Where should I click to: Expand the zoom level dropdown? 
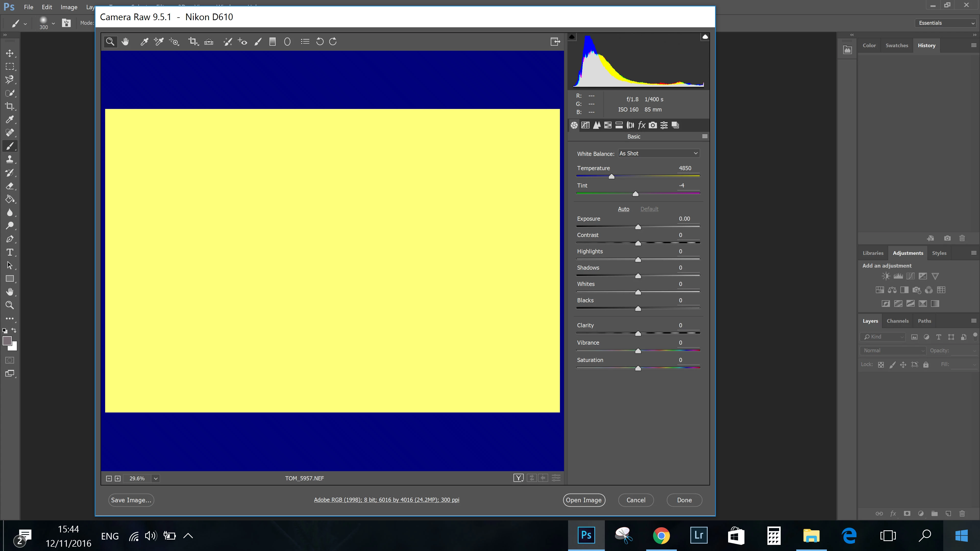coord(156,478)
